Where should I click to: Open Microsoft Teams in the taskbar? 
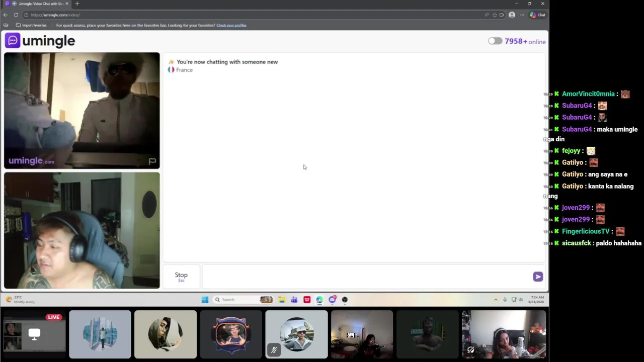[294, 300]
